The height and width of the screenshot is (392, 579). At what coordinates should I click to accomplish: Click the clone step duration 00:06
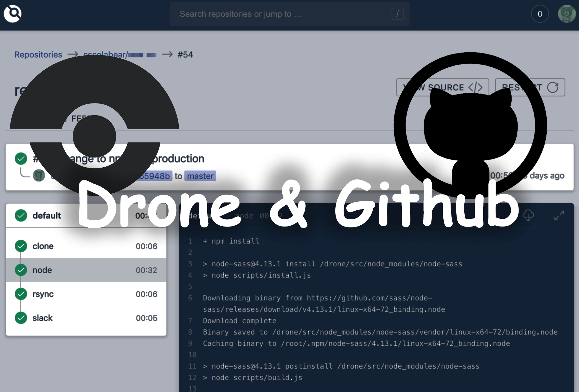[146, 246]
